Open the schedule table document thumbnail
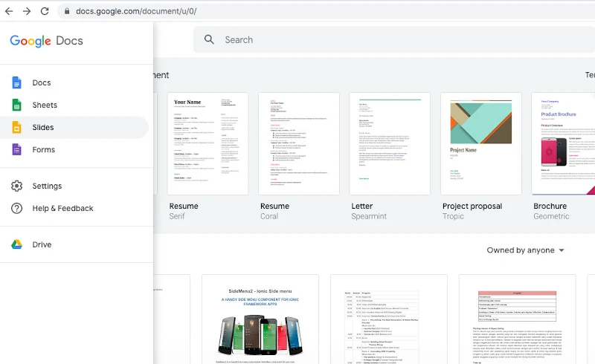 click(x=389, y=319)
